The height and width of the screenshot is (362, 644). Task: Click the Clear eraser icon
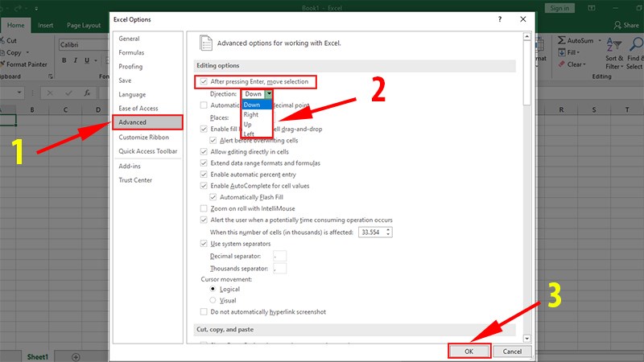pos(561,64)
